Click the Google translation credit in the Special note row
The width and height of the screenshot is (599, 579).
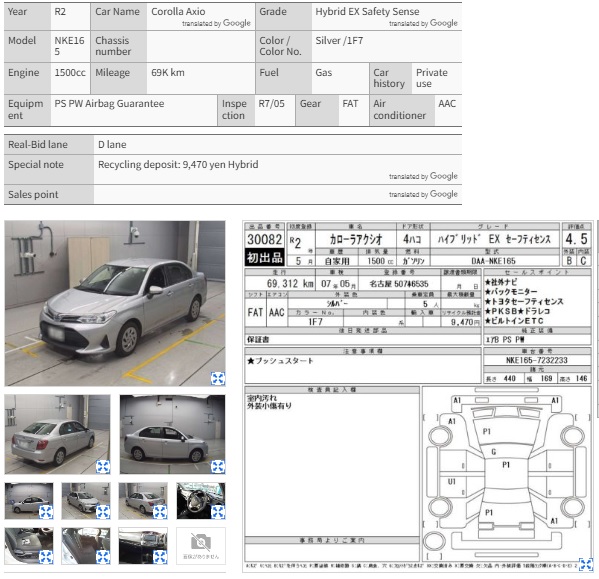[423, 176]
